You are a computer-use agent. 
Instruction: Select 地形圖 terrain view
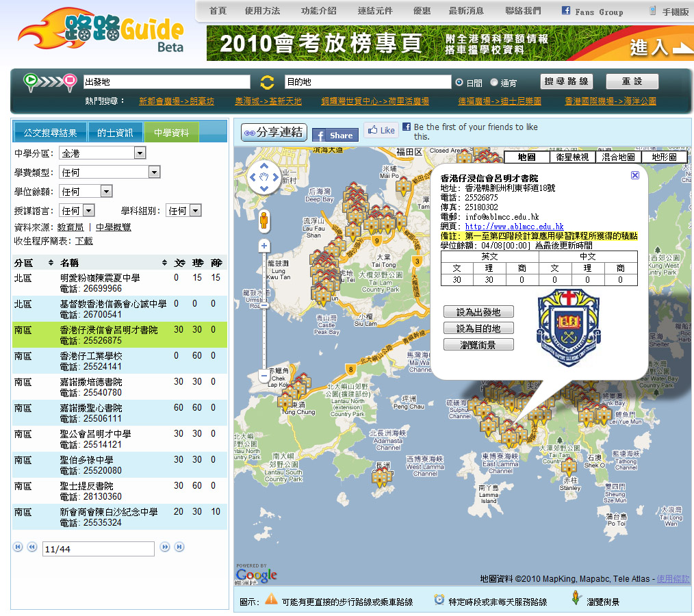click(664, 157)
